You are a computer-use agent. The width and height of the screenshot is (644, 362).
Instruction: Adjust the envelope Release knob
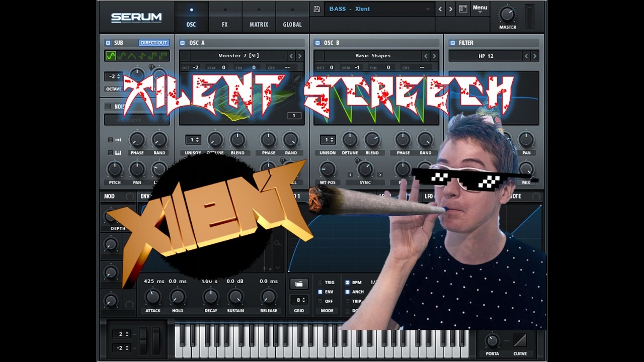click(x=268, y=297)
